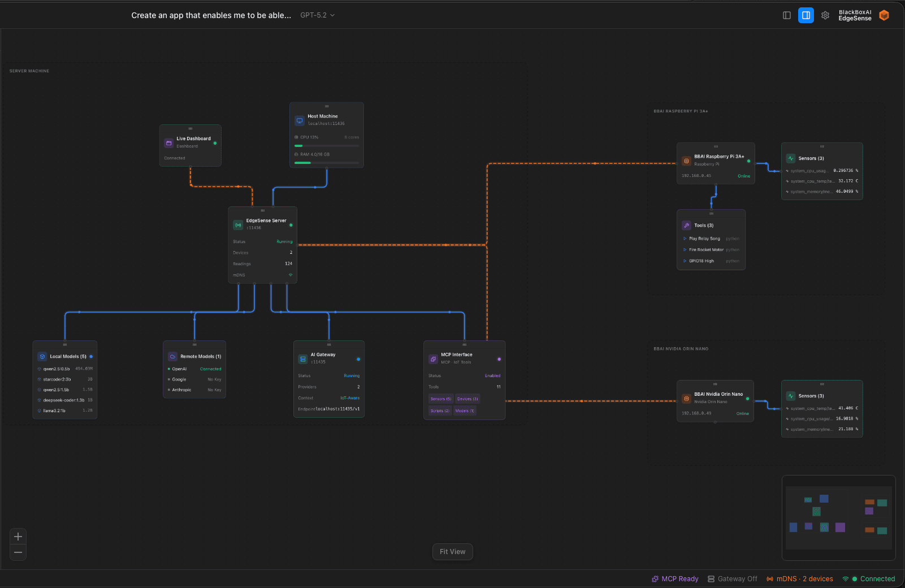Click the BlackBoxAI EdgeSense cube logo
This screenshot has width=905, height=588.
pos(884,15)
